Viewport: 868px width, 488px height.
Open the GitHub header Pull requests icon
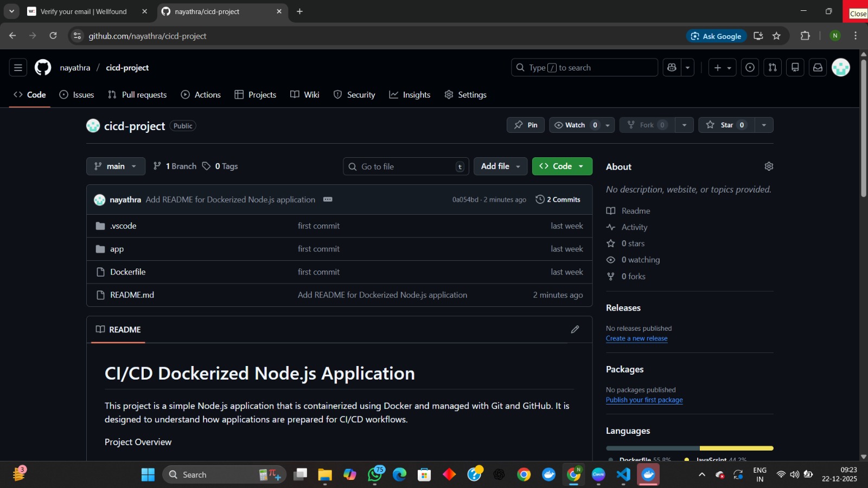pyautogui.click(x=773, y=68)
